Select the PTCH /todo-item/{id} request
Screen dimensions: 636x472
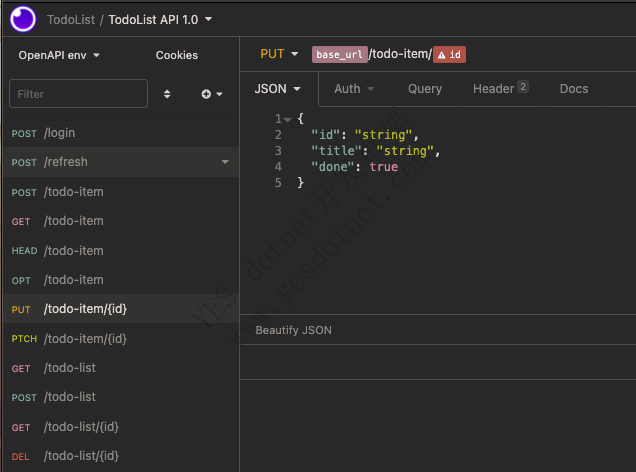click(x=121, y=339)
